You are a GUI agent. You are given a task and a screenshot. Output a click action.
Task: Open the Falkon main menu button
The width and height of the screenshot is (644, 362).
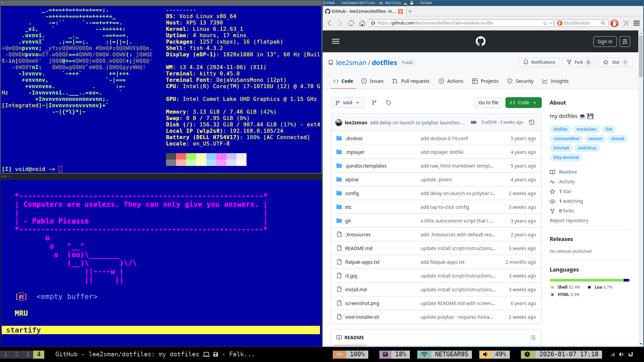click(637, 23)
